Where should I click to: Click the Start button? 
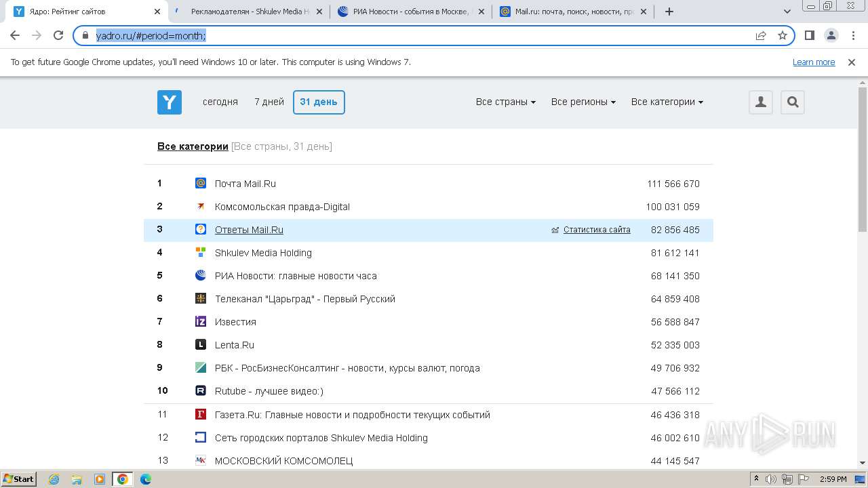coord(18,479)
